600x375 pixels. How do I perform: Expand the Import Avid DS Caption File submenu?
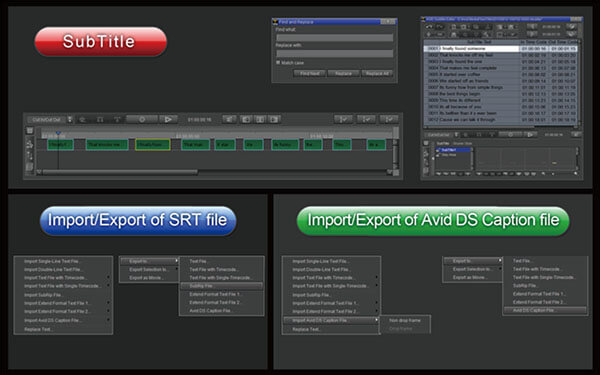point(331,320)
